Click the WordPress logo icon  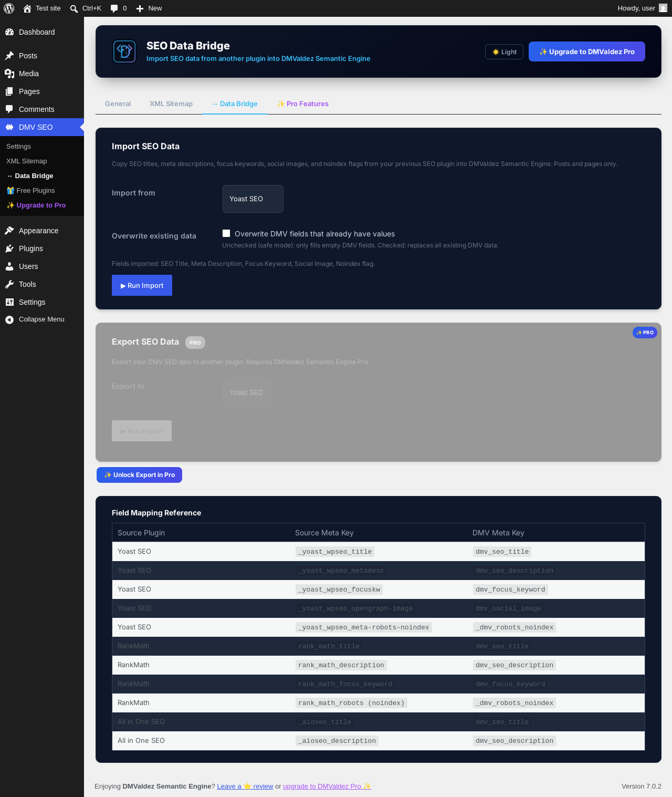pos(9,8)
